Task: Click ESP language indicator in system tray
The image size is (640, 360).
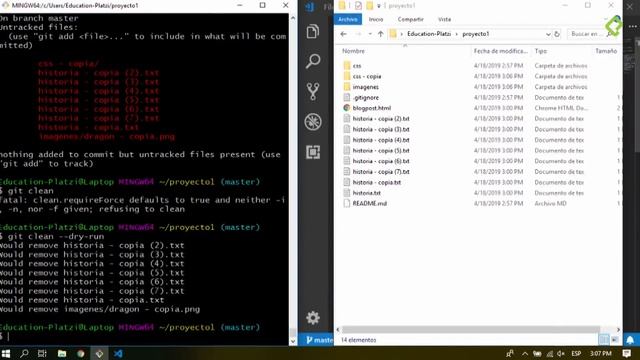Action: (576, 353)
